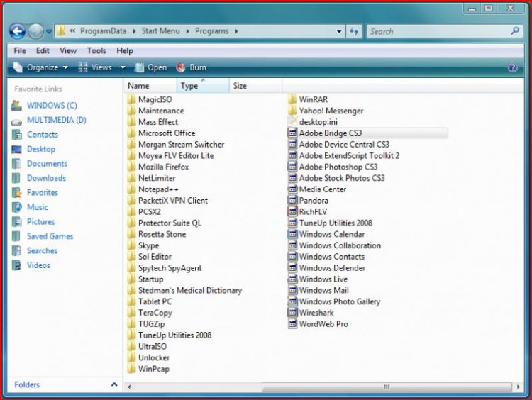Screen dimensions: 532x400
Task: Open the MULTIMEDIA (D) drive icon
Action: pos(16,121)
